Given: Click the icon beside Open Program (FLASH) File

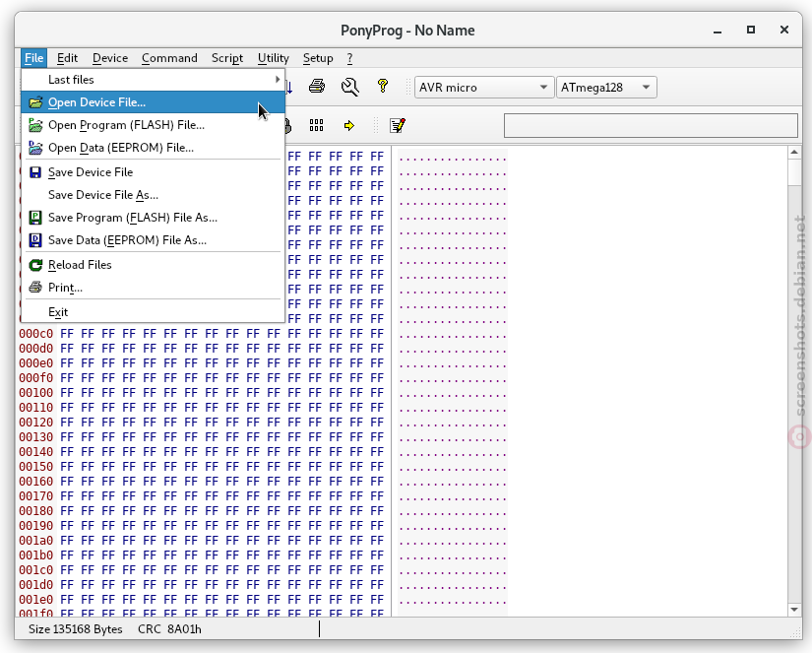Looking at the screenshot, I should pos(35,125).
